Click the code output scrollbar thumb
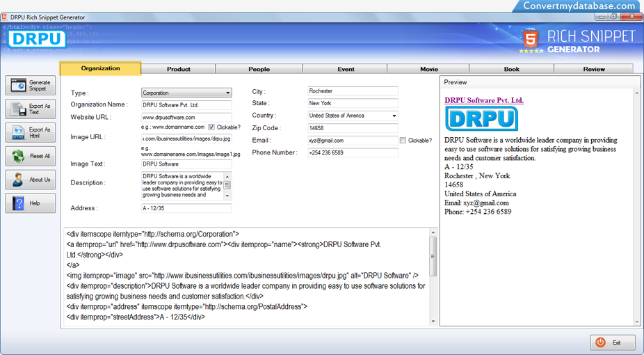The width and height of the screenshot is (644, 355). [x=433, y=256]
